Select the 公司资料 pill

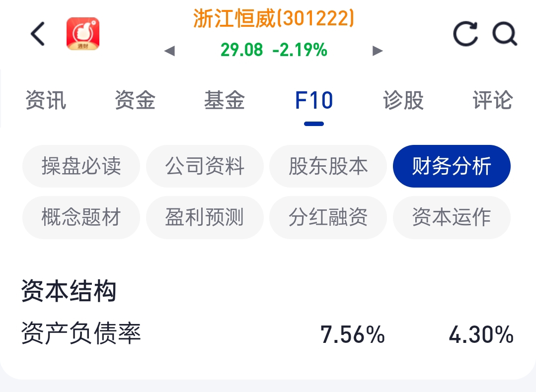click(x=205, y=166)
